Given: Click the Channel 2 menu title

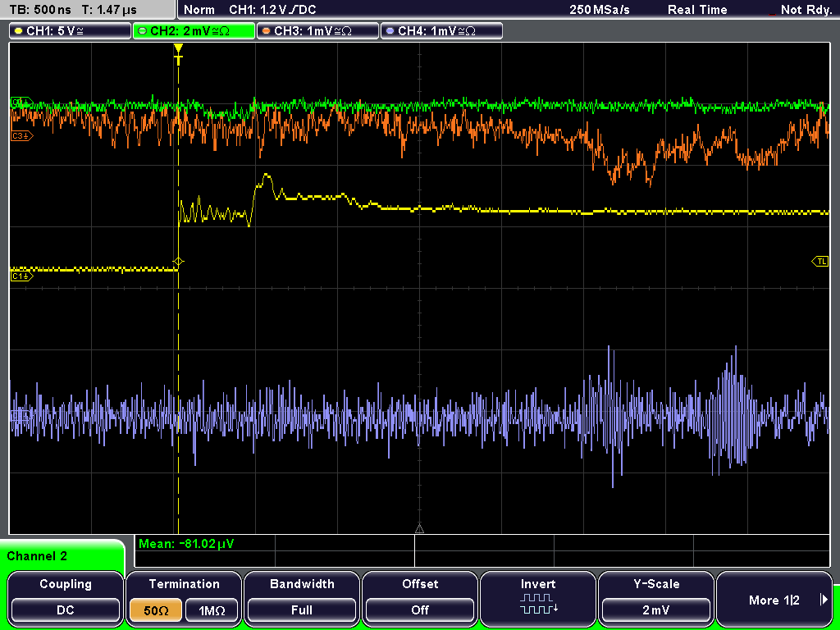Looking at the screenshot, I should click(x=37, y=556).
